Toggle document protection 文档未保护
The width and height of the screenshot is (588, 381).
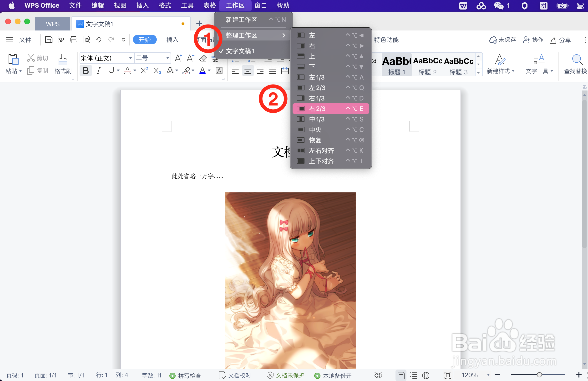coord(285,376)
